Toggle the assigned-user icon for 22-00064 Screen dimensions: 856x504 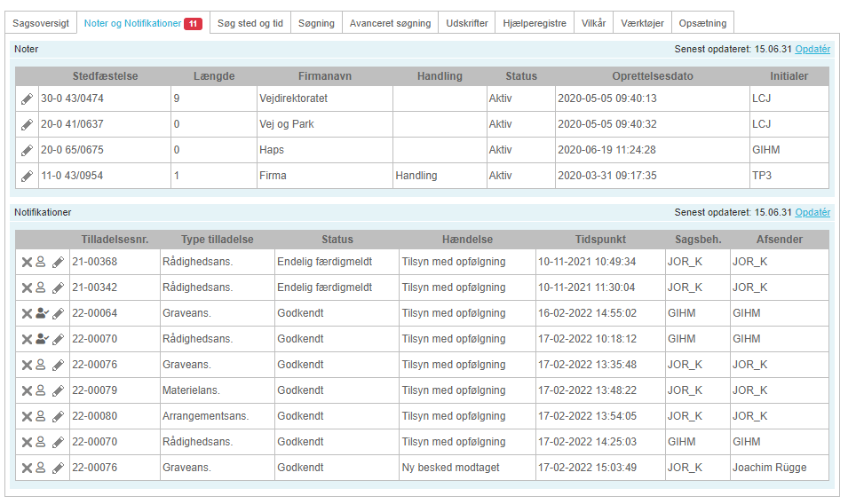coord(42,313)
